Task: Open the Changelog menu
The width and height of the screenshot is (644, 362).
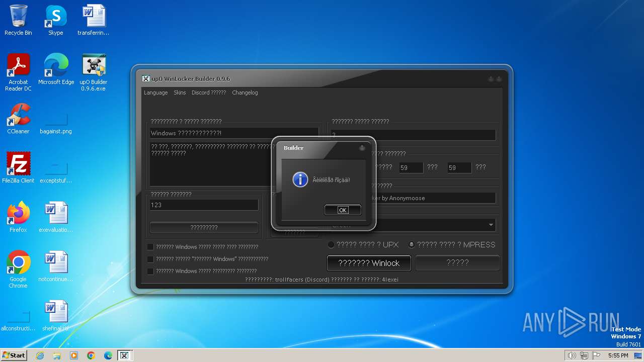Action: click(x=245, y=93)
